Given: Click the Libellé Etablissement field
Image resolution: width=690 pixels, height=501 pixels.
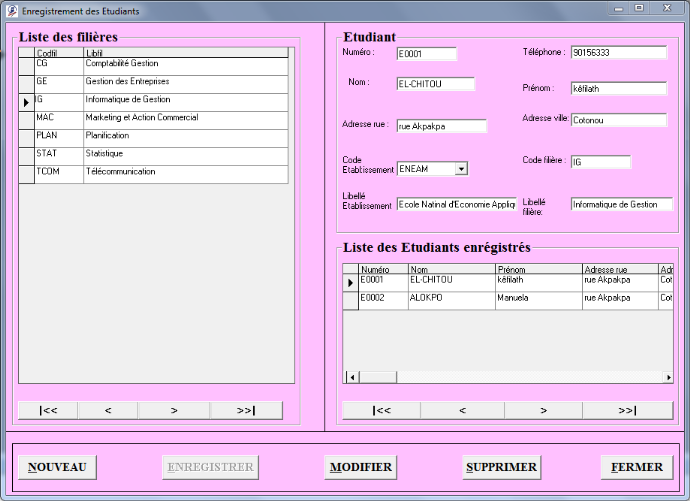Looking at the screenshot, I should click(456, 204).
